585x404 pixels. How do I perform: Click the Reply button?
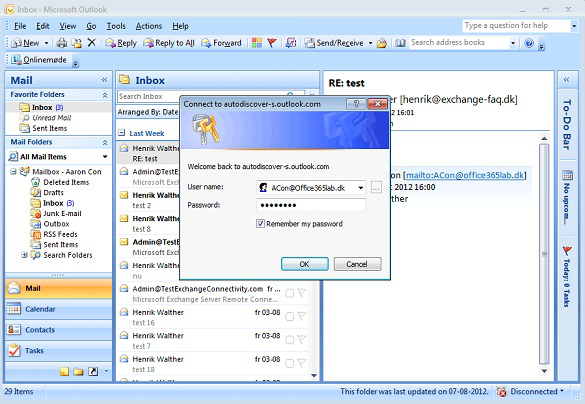121,43
